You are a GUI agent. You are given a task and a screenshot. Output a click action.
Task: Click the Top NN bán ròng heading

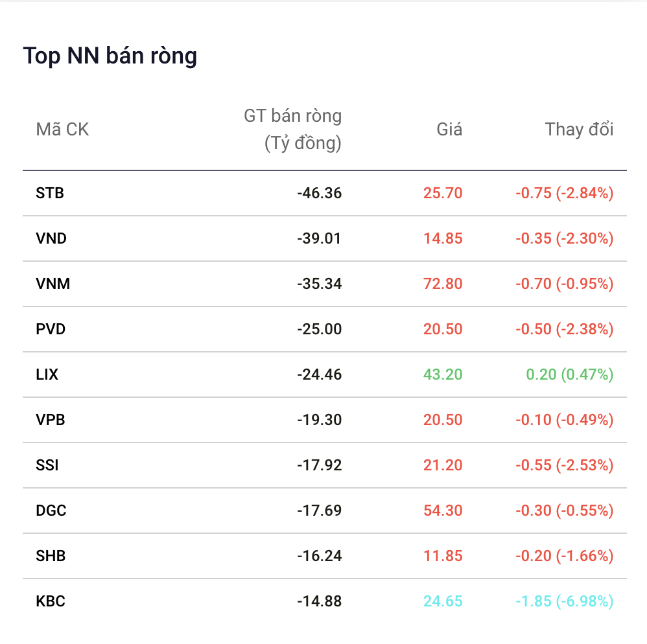pos(110,56)
